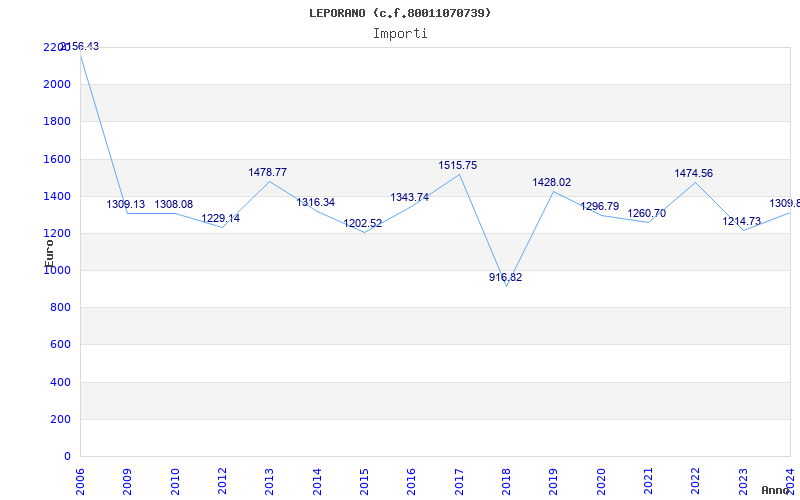800x500 pixels.
Task: Click the 1428.02 data label for 2019
Action: pos(552,182)
